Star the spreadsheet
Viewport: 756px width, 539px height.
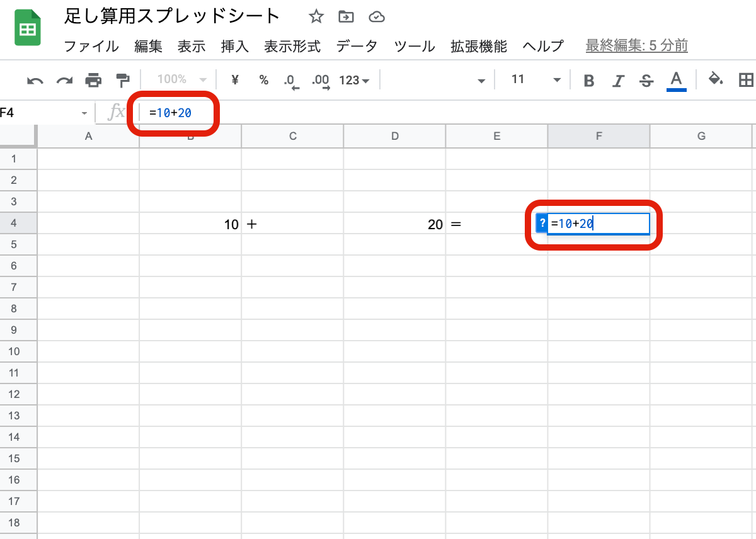point(316,16)
